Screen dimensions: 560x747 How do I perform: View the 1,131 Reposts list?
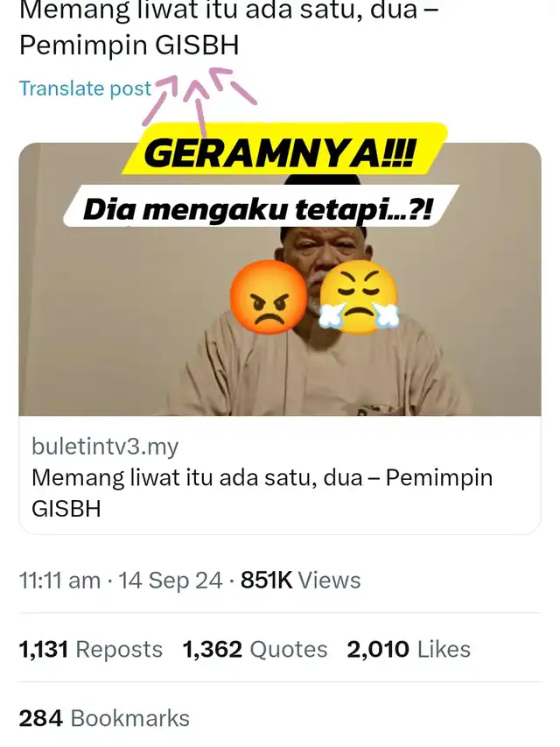[91, 649]
